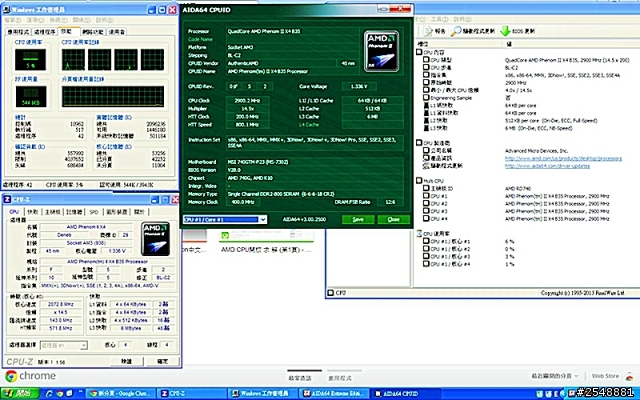Launch Chrome from the quick launch bar
Image resolution: width=640 pixels, height=400 pixels.
60,393
